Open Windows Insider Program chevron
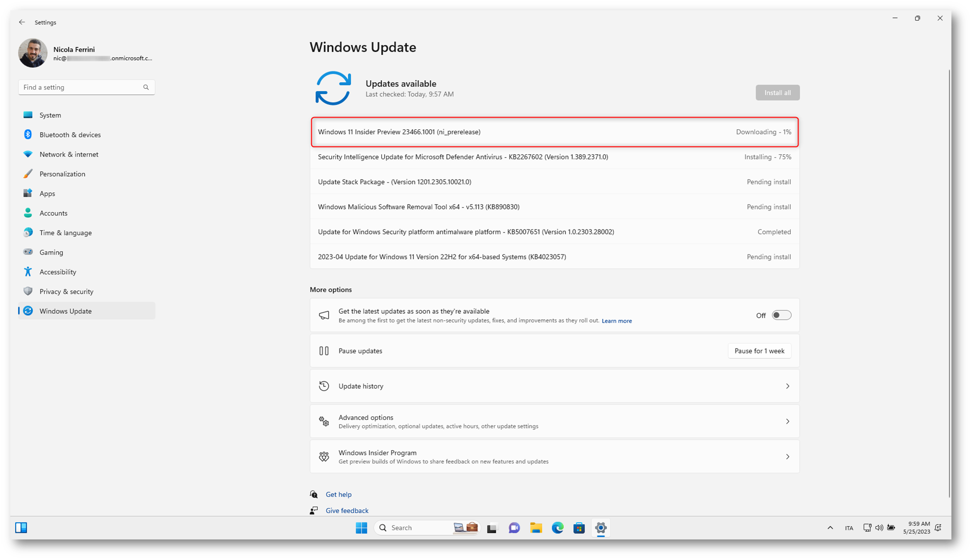This screenshot has width=972, height=560. pyautogui.click(x=787, y=457)
